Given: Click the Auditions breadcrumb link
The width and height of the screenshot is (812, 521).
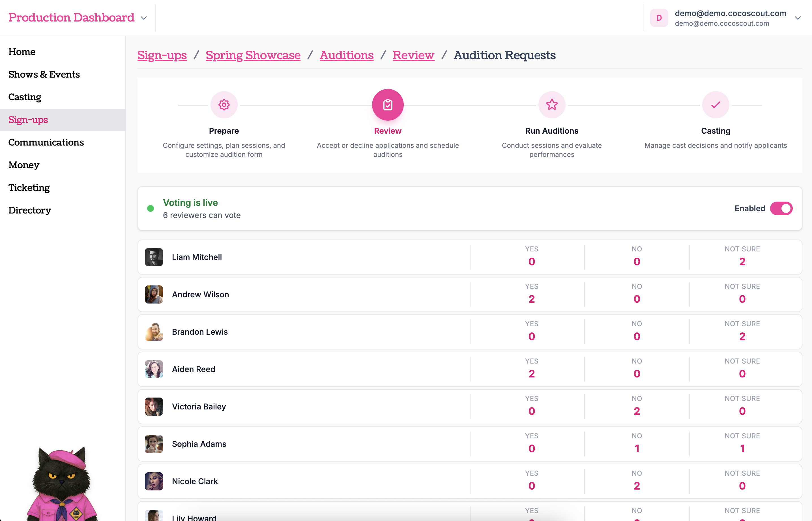Looking at the screenshot, I should click(x=347, y=55).
